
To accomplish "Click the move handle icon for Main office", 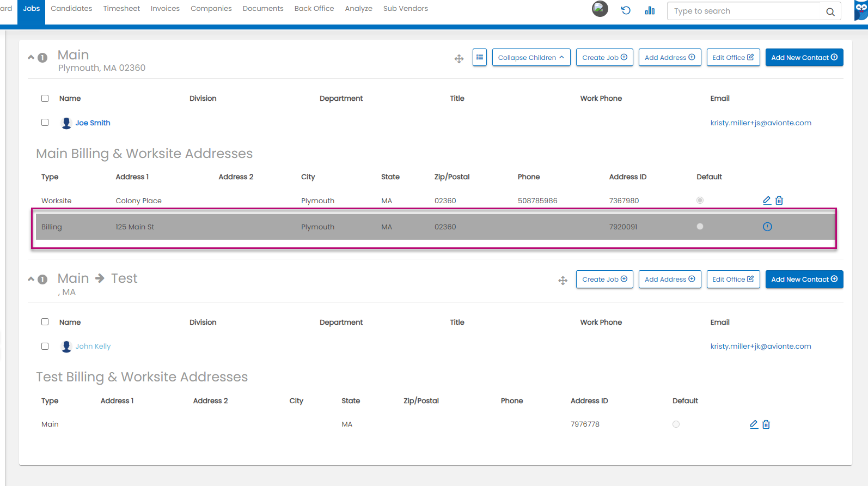I will point(459,59).
